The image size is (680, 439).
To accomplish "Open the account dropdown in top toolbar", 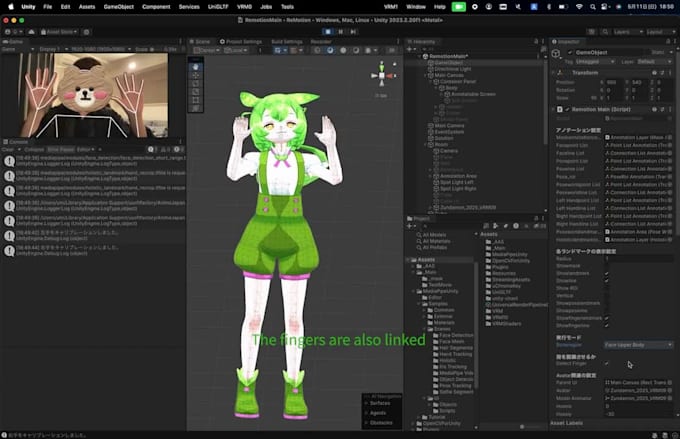I will point(12,32).
